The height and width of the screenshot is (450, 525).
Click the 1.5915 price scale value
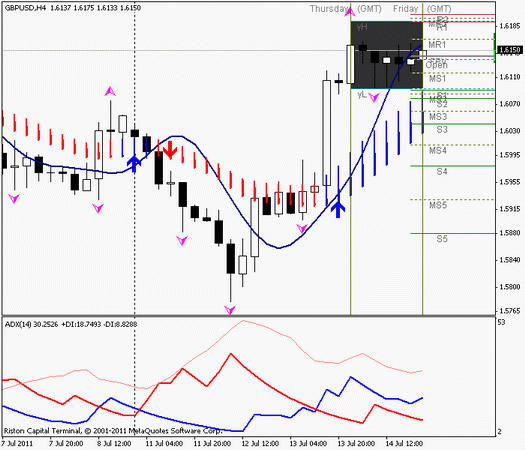pyautogui.click(x=510, y=209)
